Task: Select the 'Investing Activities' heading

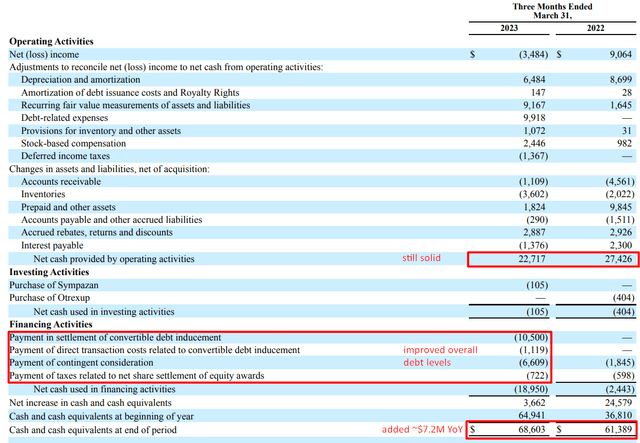Action: tap(49, 272)
